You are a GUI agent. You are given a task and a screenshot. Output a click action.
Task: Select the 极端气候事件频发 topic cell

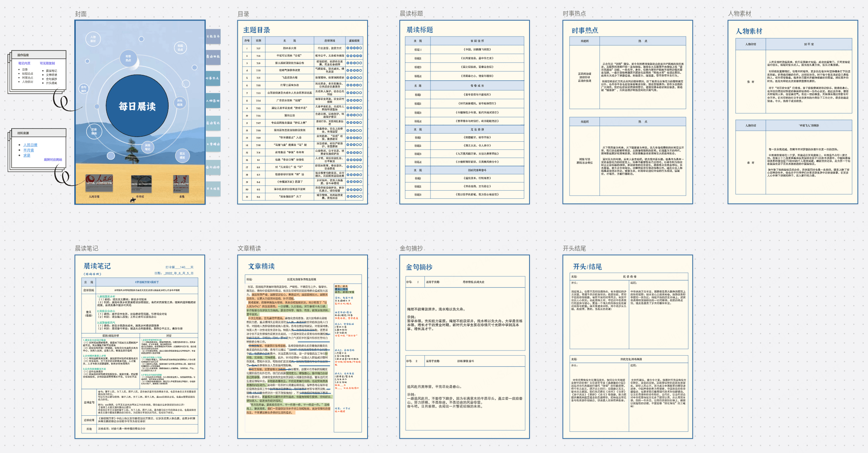(x=289, y=71)
